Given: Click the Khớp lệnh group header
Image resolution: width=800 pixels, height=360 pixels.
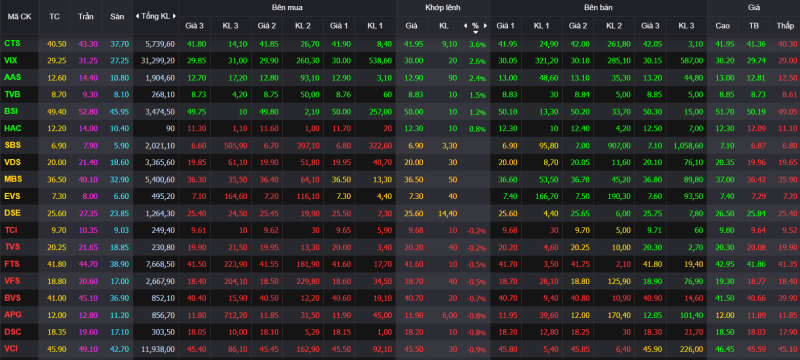Looking at the screenshot, I should point(442,8).
